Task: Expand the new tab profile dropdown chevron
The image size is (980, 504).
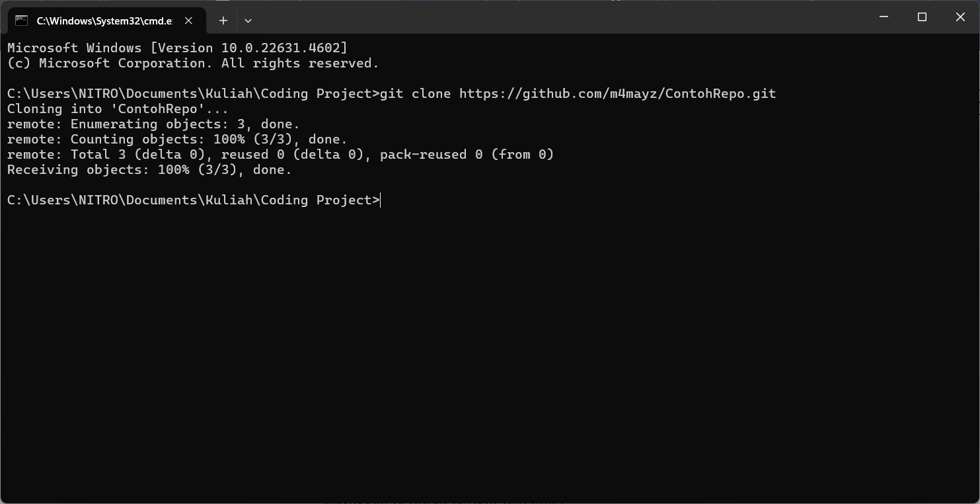Action: [x=248, y=21]
